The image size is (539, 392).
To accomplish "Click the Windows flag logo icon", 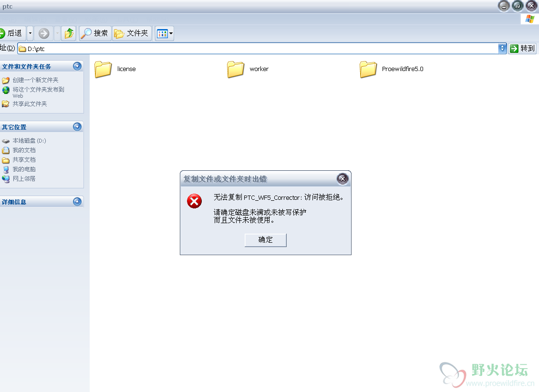I will click(530, 19).
